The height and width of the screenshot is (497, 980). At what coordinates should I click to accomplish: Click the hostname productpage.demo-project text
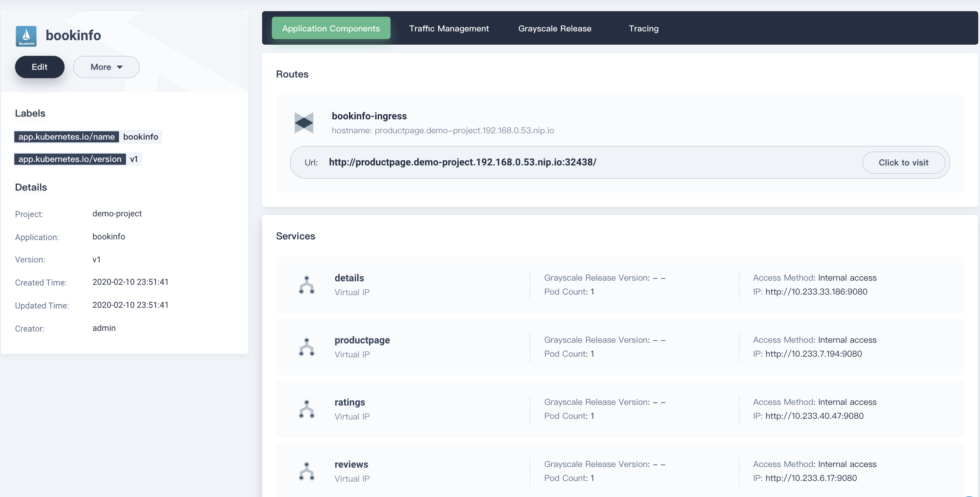click(x=443, y=131)
